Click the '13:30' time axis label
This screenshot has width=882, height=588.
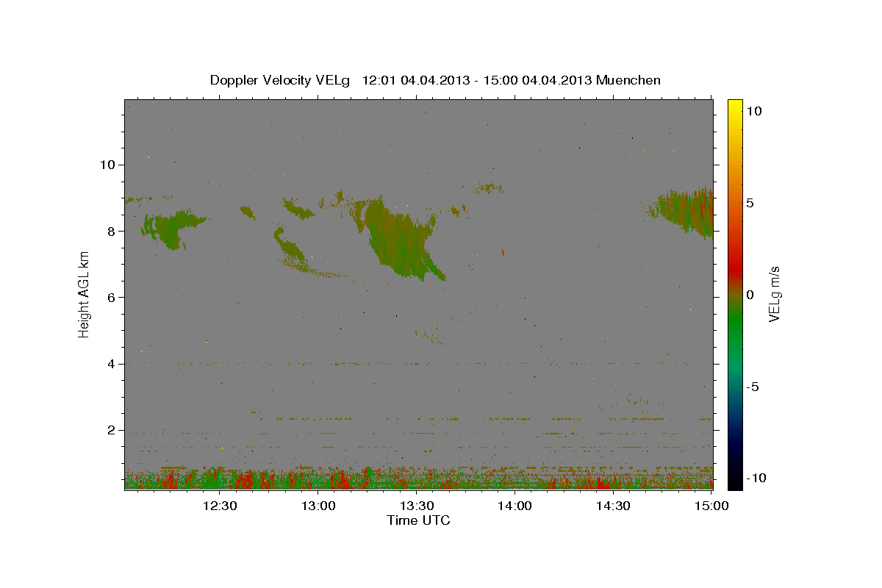pyautogui.click(x=416, y=506)
